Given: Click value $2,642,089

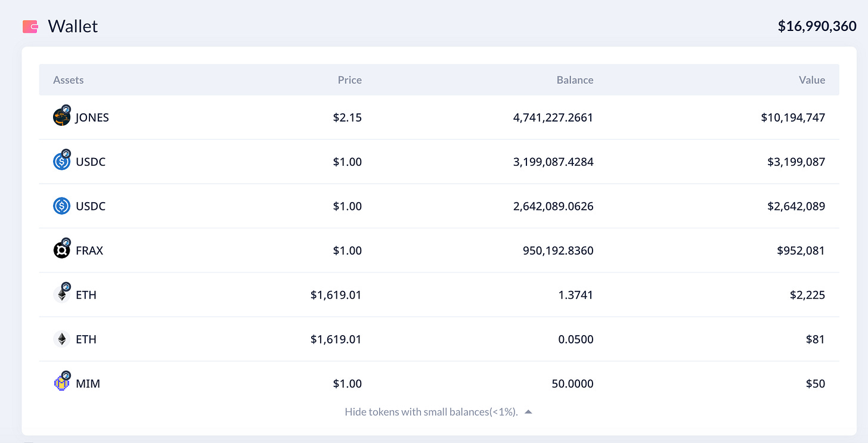Looking at the screenshot, I should point(796,206).
